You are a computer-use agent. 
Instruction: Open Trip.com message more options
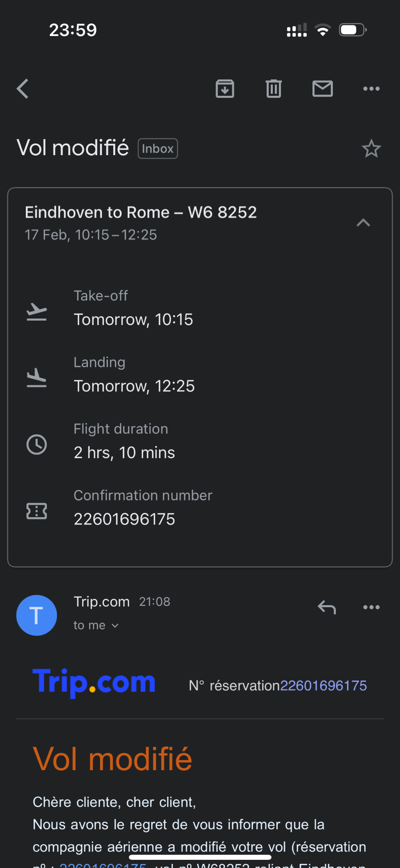click(x=371, y=608)
